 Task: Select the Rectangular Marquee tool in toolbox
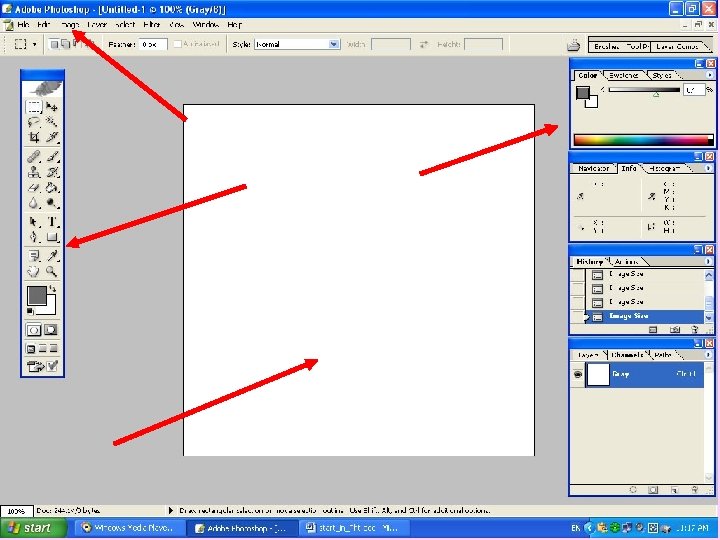pyautogui.click(x=34, y=107)
